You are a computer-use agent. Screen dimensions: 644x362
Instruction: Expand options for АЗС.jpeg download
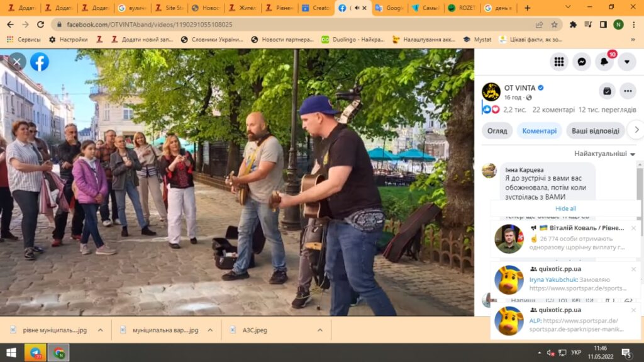[x=319, y=330]
